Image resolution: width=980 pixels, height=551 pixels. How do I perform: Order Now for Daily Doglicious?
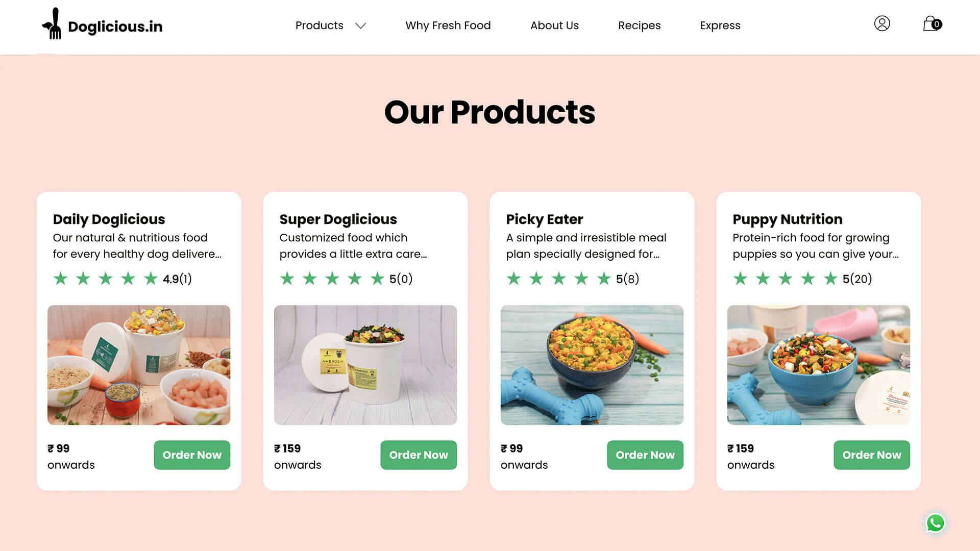coord(192,455)
